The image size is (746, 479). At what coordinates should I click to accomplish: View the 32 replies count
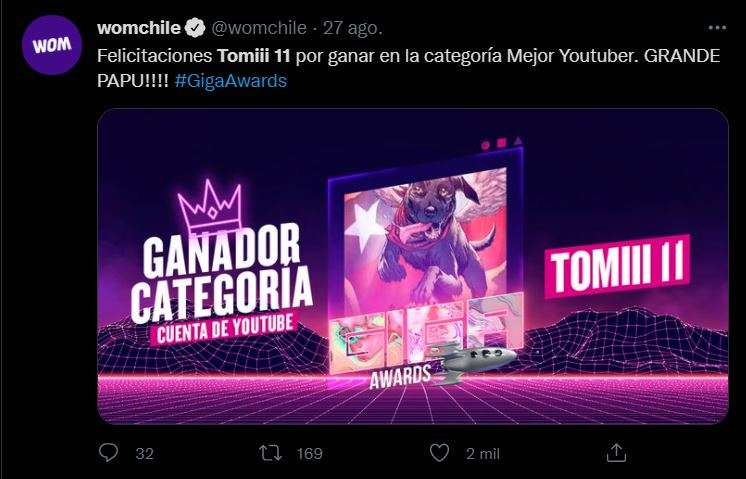(x=145, y=453)
